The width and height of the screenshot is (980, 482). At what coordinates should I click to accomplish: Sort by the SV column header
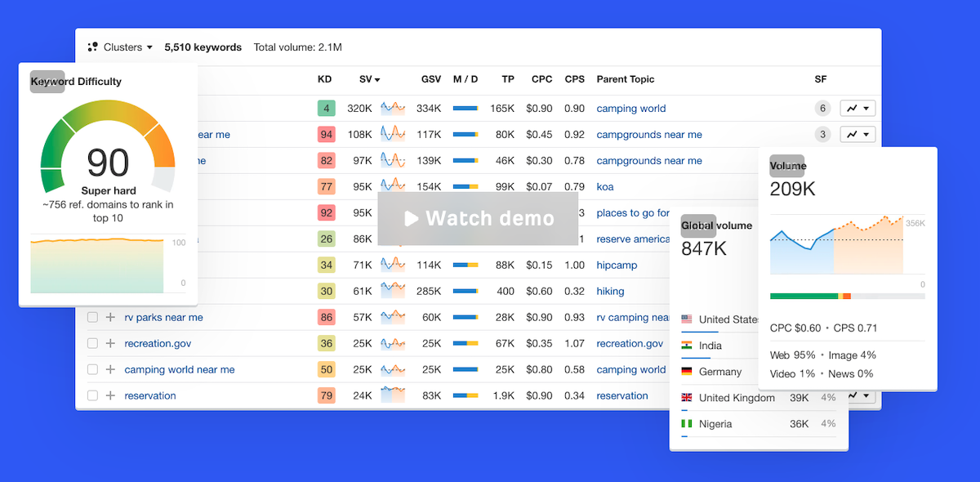tap(369, 79)
